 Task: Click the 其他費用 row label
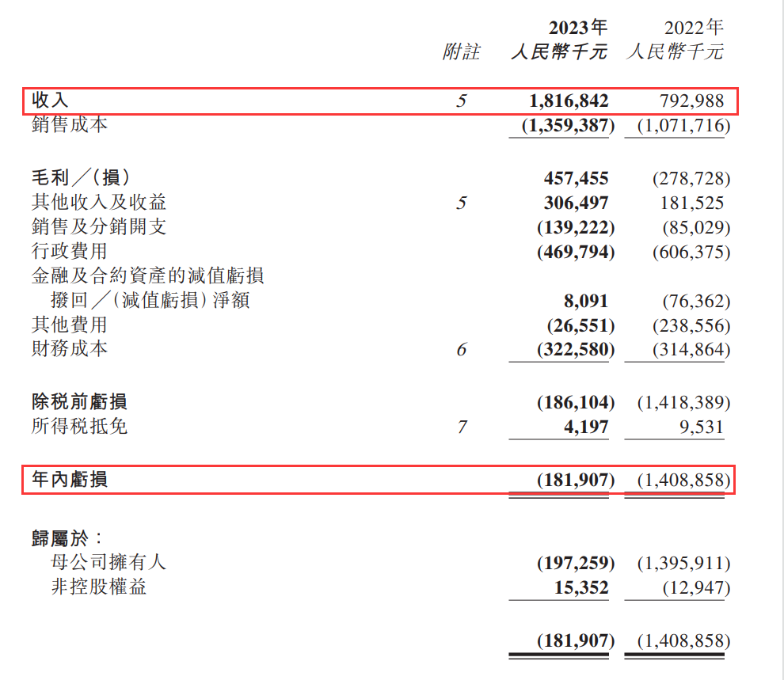(x=69, y=325)
